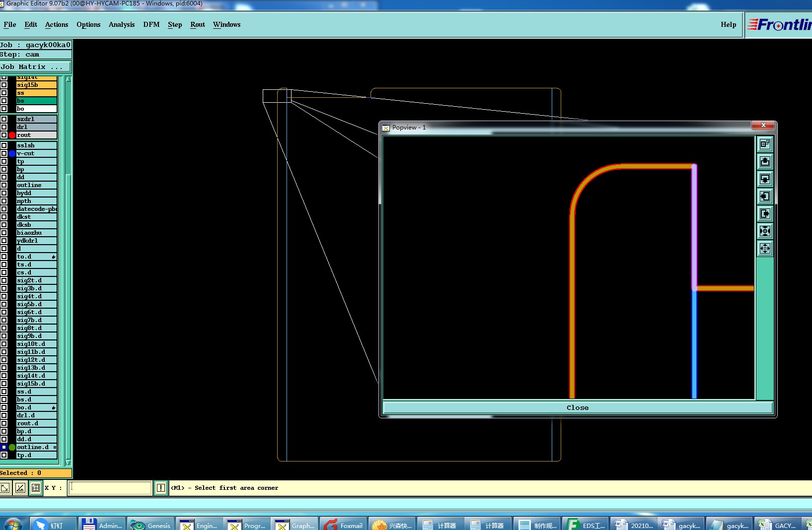Screen dimensions: 812x530
Task: Select the biaozhu layer row
Action: (x=37, y=233)
